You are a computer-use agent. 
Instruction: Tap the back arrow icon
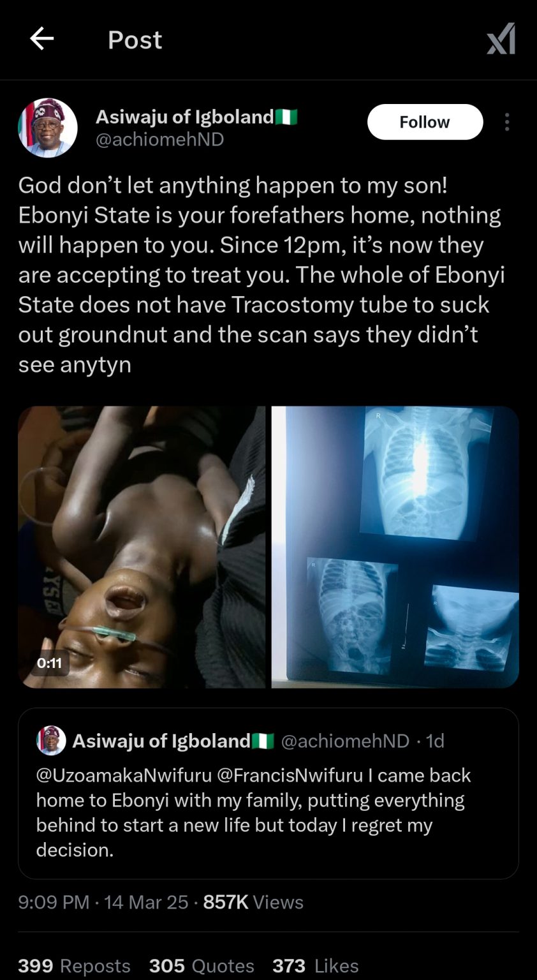42,40
